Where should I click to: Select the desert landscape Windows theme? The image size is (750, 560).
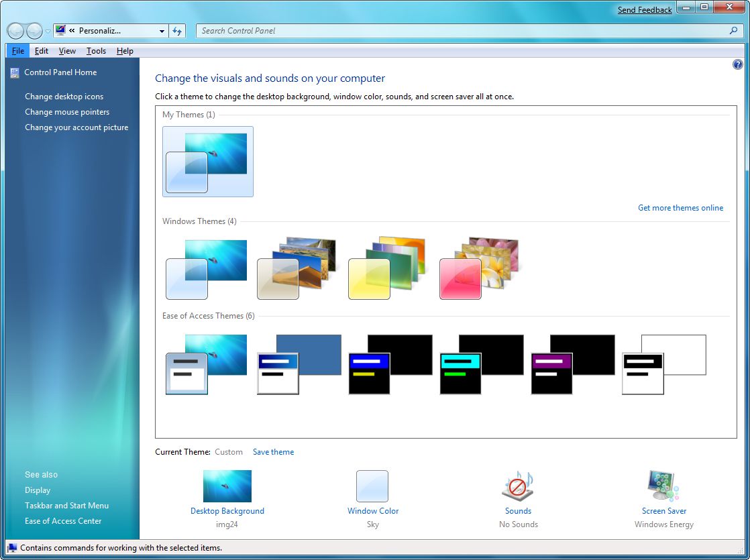[297, 268]
